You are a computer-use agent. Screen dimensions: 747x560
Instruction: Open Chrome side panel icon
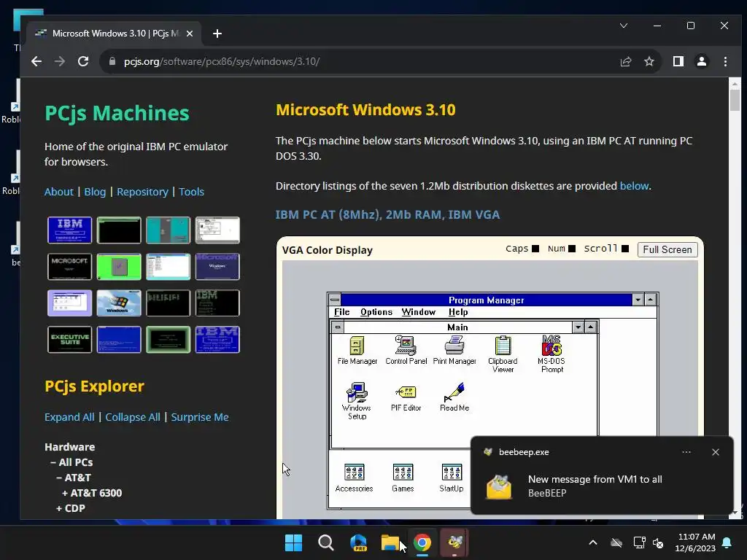pyautogui.click(x=678, y=61)
